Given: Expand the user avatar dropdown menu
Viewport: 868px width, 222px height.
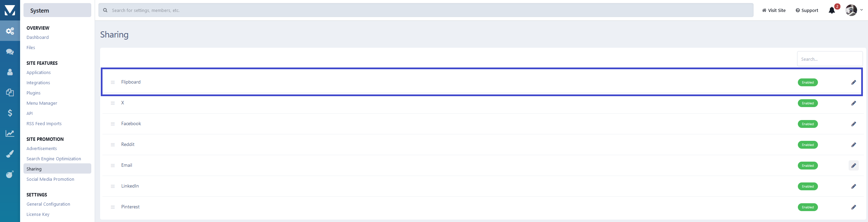Looking at the screenshot, I should (x=854, y=10).
